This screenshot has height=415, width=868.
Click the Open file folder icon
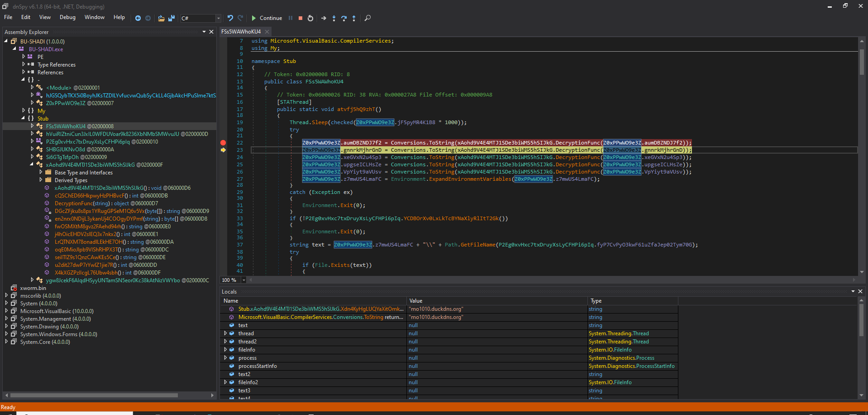pos(161,18)
